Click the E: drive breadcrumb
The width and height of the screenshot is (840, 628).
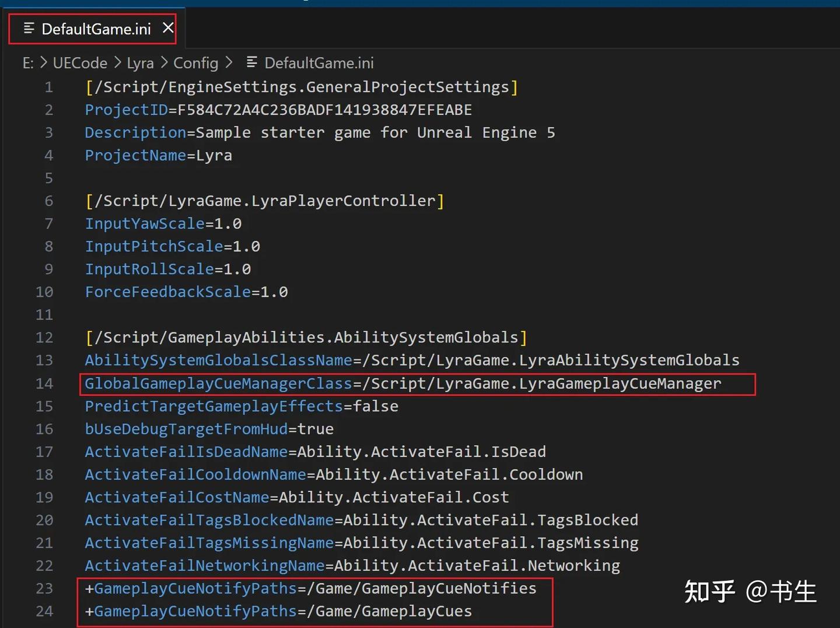tap(28, 63)
